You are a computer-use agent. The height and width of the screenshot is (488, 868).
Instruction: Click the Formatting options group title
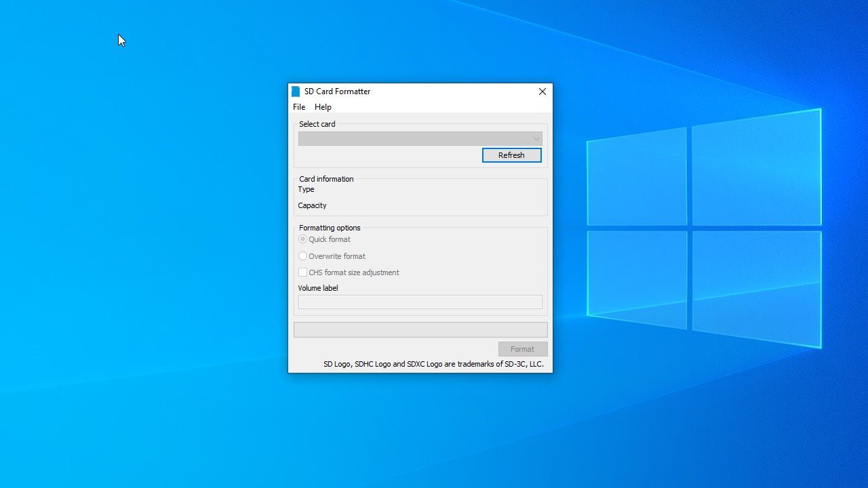click(x=330, y=228)
